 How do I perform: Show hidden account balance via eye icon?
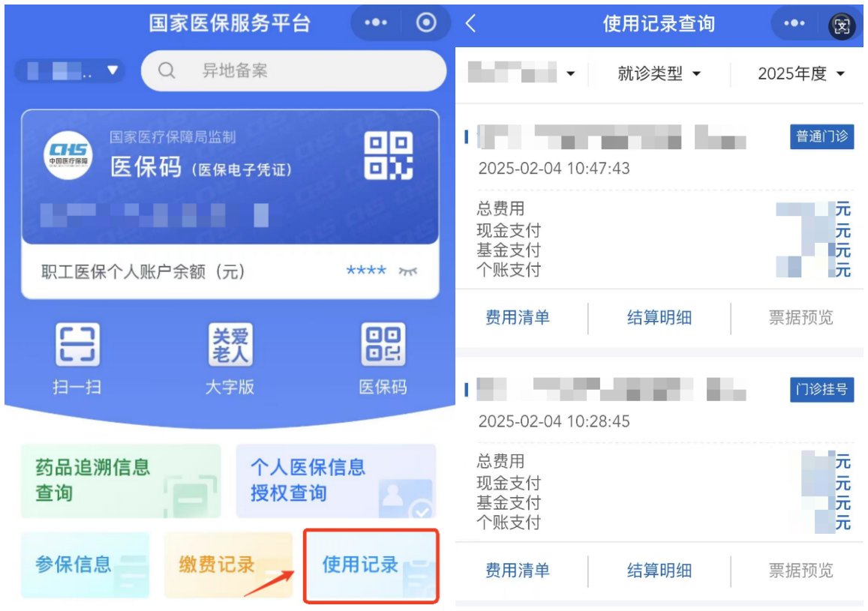pos(408,271)
